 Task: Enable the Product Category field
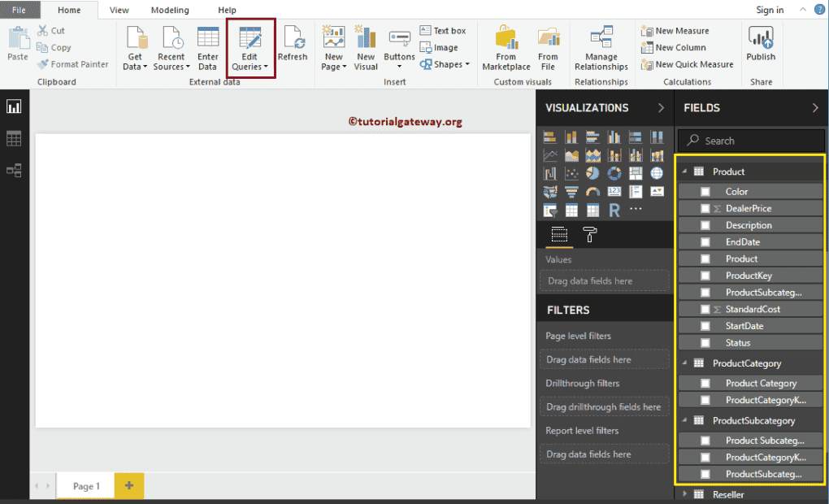[x=704, y=383]
